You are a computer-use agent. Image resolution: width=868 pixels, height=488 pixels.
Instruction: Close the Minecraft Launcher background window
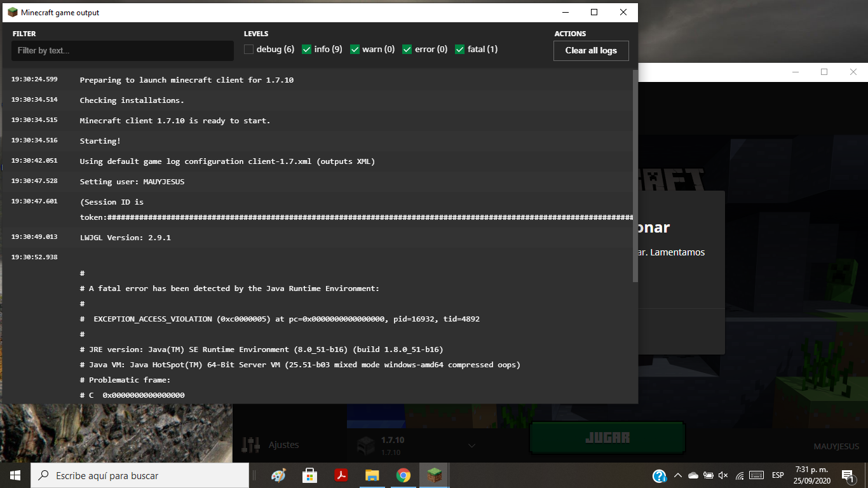coord(853,72)
